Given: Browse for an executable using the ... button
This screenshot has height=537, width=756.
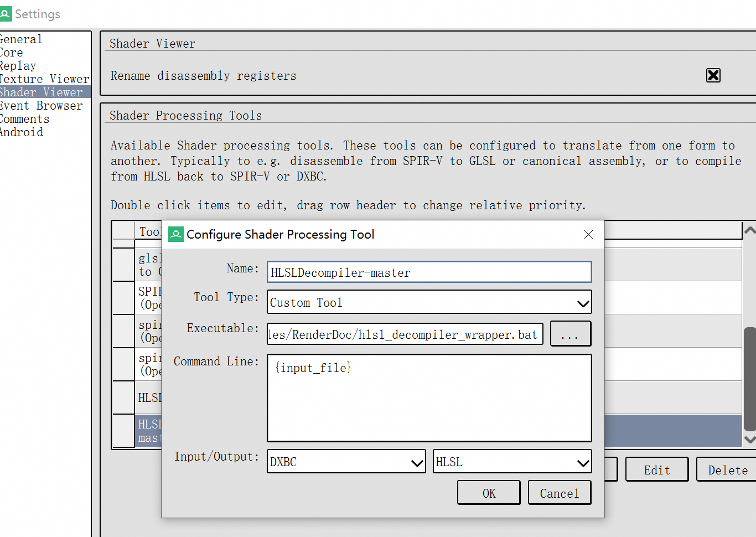Looking at the screenshot, I should (x=571, y=333).
